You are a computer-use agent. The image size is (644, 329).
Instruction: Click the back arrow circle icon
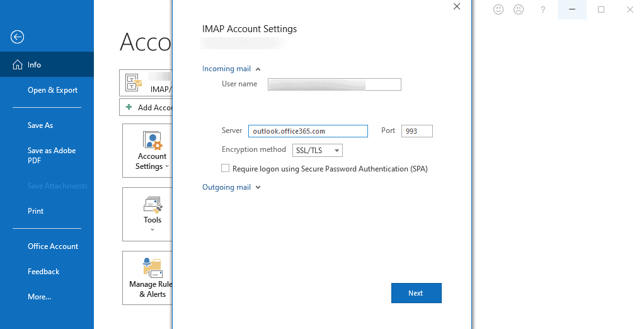coord(17,37)
